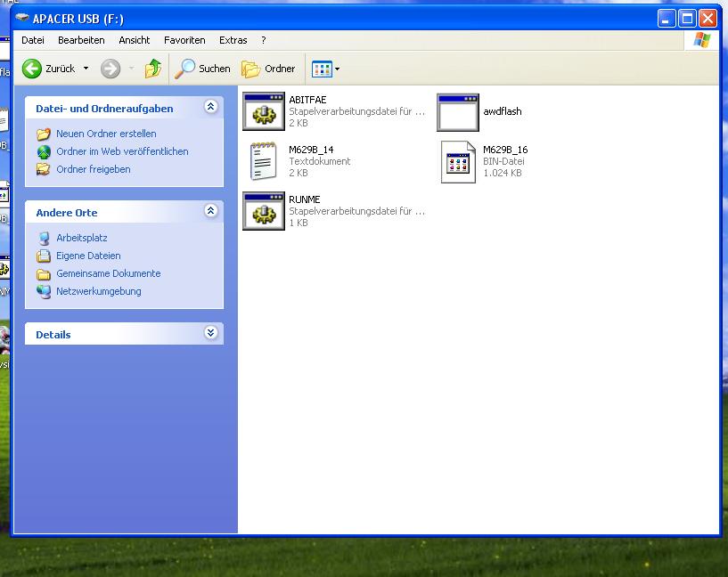Screen dimensions: 728x577
Task: Select the ABITFAE batch file icon
Action: [x=264, y=111]
